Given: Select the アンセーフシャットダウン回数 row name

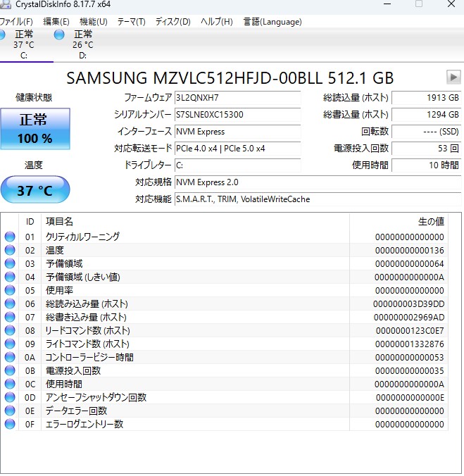Looking at the screenshot, I should [x=96, y=397].
